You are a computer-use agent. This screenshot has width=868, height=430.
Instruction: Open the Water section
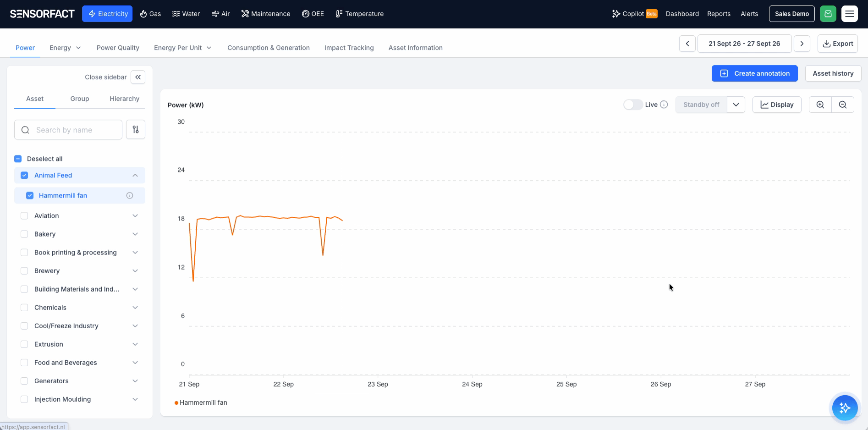(x=186, y=14)
